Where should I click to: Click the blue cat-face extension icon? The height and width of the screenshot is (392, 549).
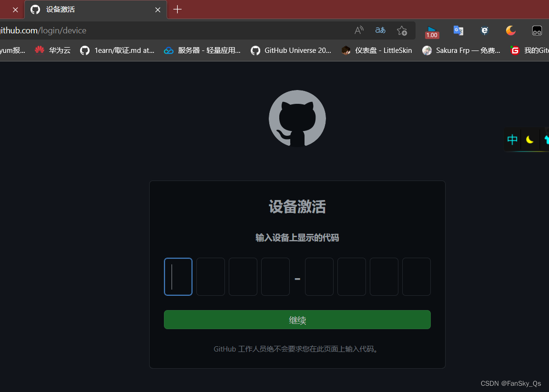(x=485, y=31)
